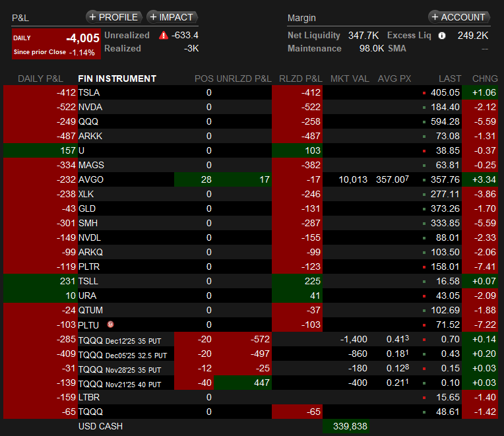Sort by RLZD P&L column header

click(x=301, y=78)
